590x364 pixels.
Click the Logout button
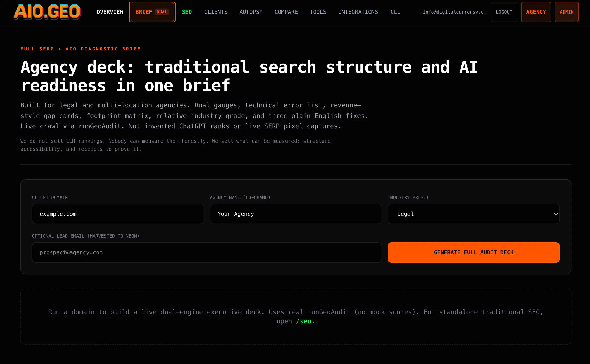(x=504, y=12)
